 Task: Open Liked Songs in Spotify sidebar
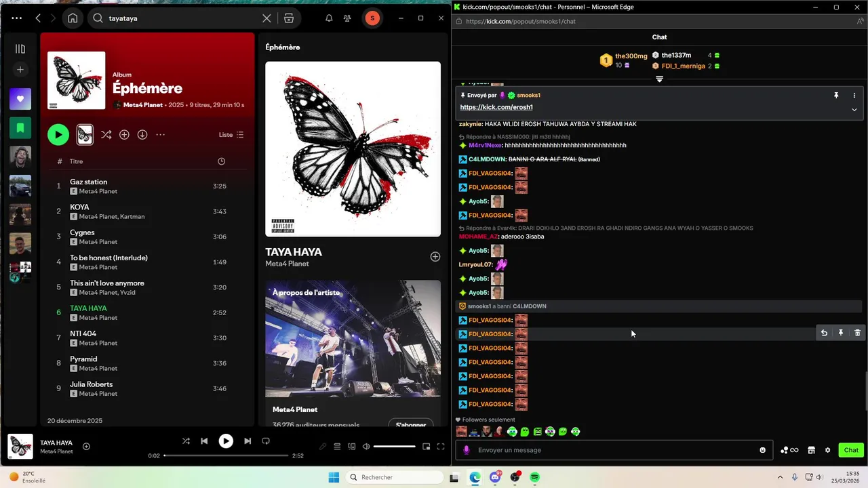[x=20, y=99]
